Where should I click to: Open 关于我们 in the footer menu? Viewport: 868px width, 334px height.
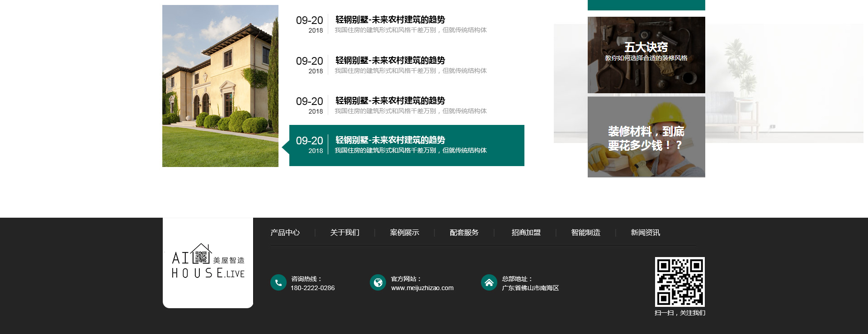coord(344,233)
